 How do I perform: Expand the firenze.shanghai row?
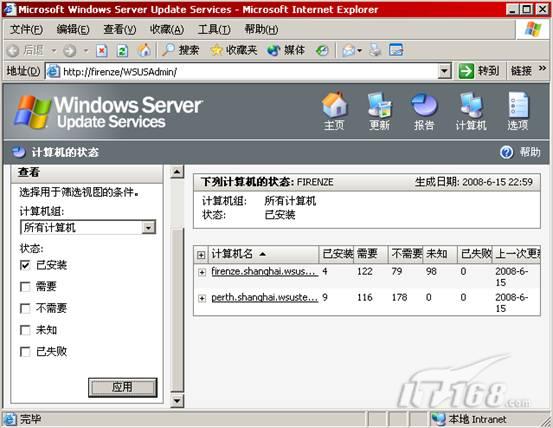click(202, 272)
